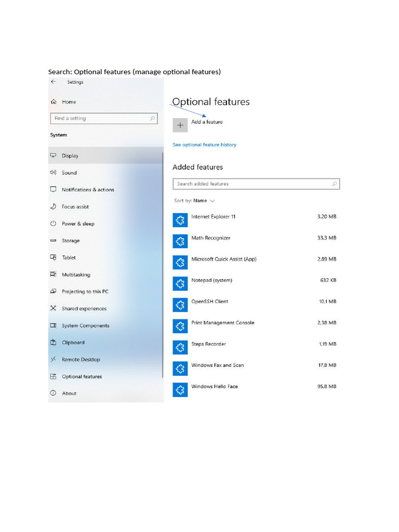Click the Windows Fax and Scan icon
Viewport: 399px width, 532px height.
click(180, 368)
